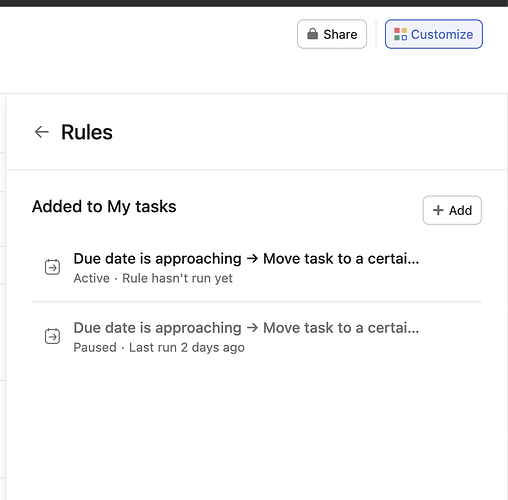Select the paused rule's calendar arrow icon

click(52, 336)
